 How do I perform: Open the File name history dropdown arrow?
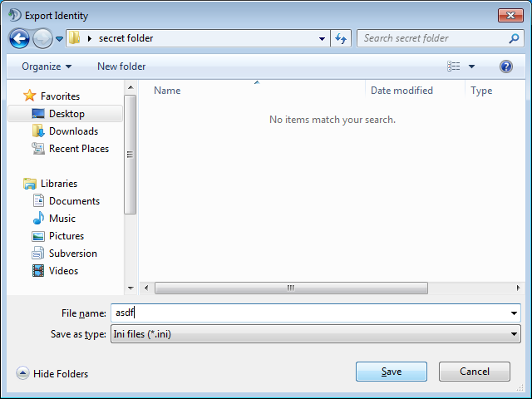[x=515, y=313]
